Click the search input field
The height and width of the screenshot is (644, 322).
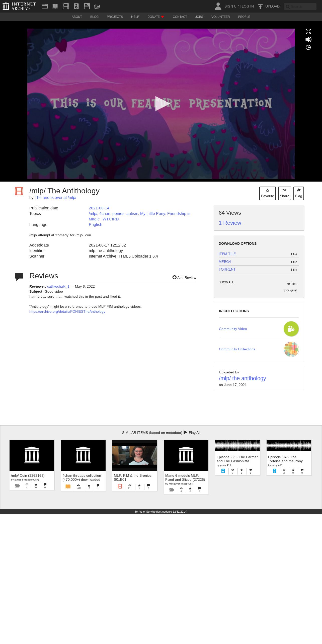coord(300,7)
